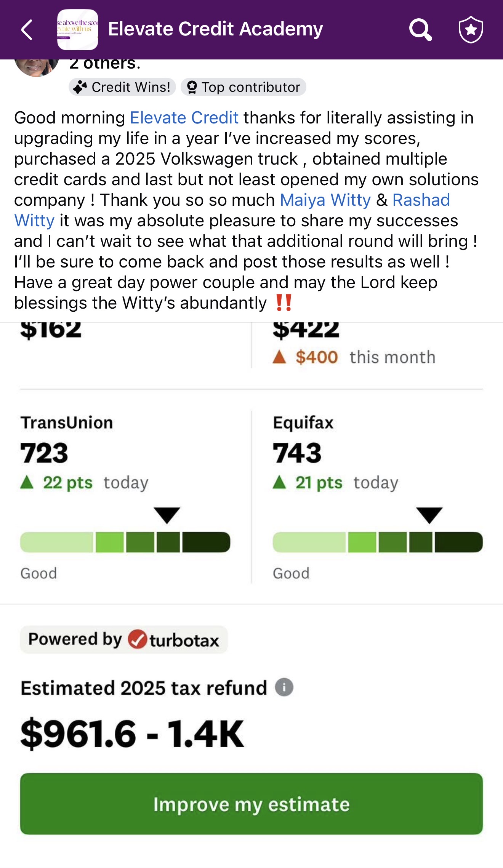This screenshot has width=503, height=868.
Task: Tap the TransUnion 723 score
Action: tap(44, 453)
